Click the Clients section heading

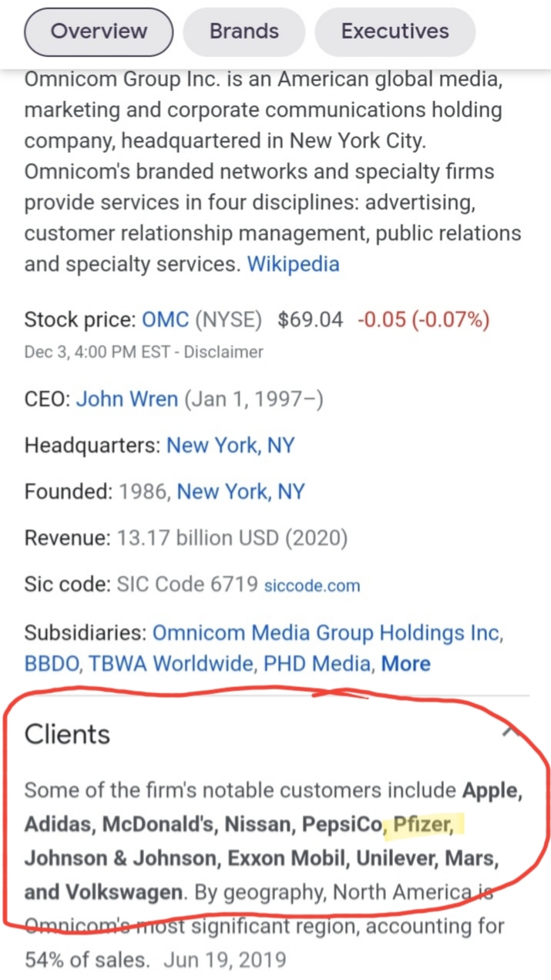tap(68, 734)
